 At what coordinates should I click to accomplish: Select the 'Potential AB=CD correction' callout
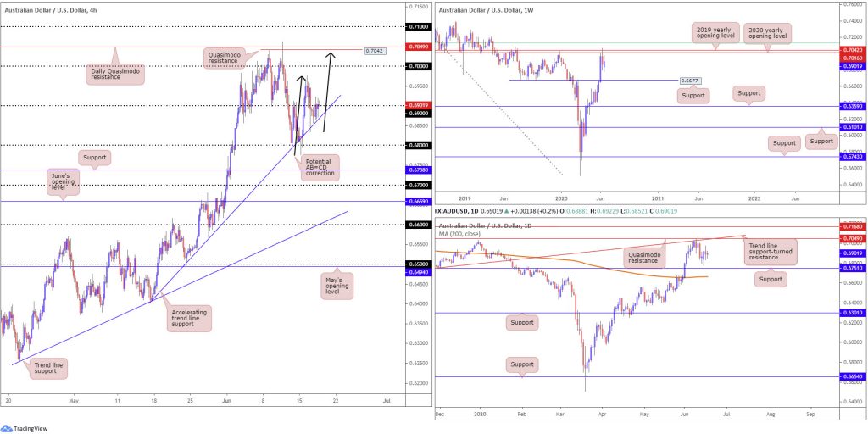tap(319, 169)
